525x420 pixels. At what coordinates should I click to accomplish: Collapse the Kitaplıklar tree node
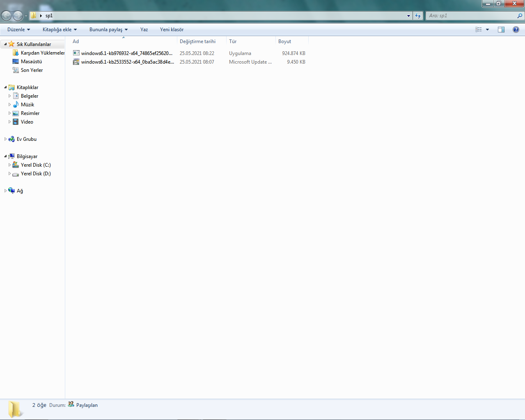point(5,87)
